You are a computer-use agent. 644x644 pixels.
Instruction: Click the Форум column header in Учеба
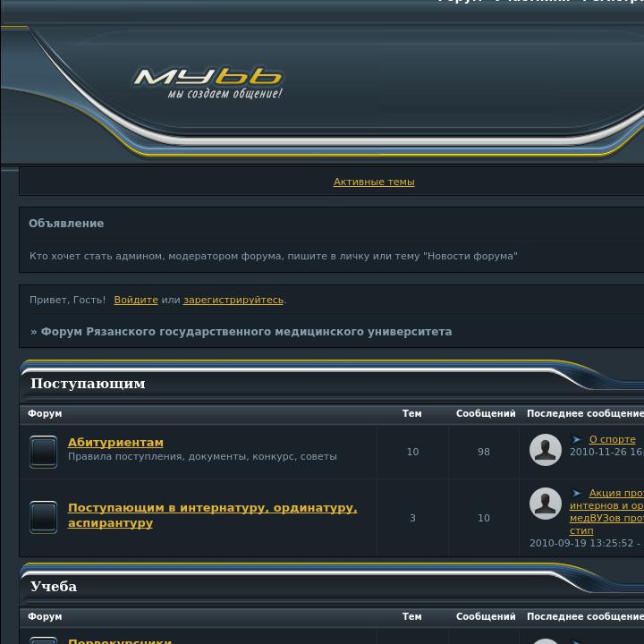(x=45, y=616)
